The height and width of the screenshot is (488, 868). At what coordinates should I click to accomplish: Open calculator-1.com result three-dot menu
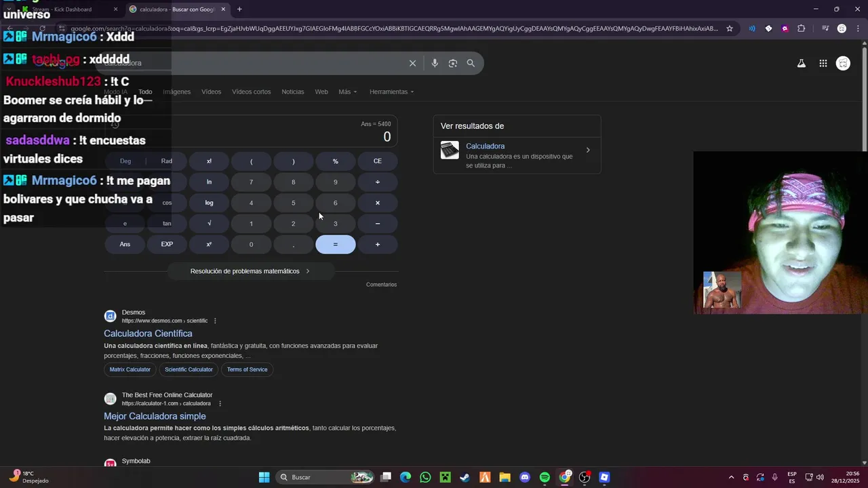tap(220, 403)
